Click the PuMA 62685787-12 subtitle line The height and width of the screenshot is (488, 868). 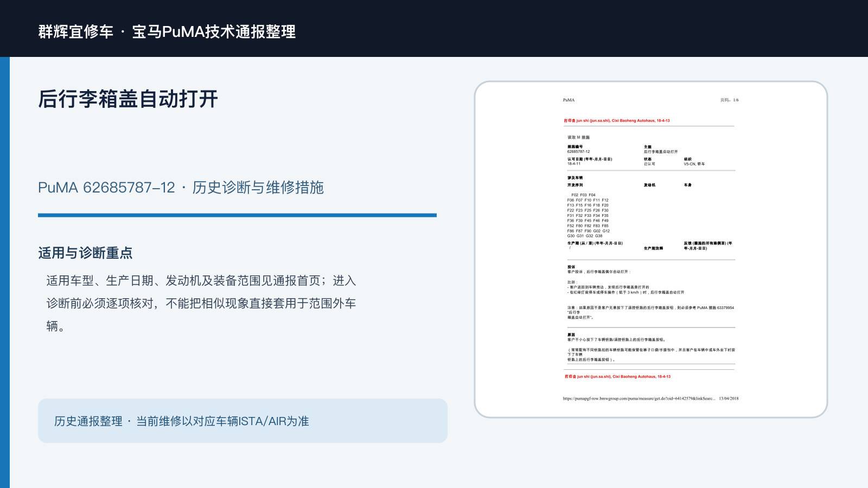coord(181,188)
